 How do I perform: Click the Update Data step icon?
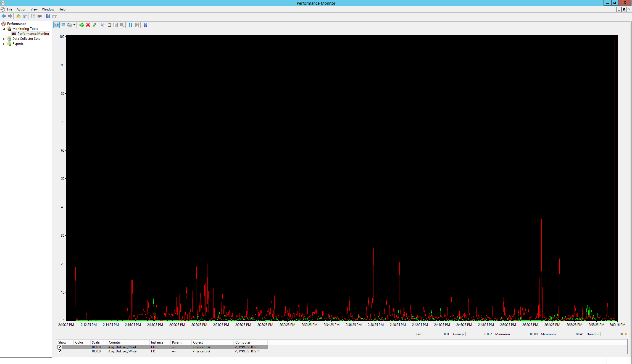[x=137, y=25]
